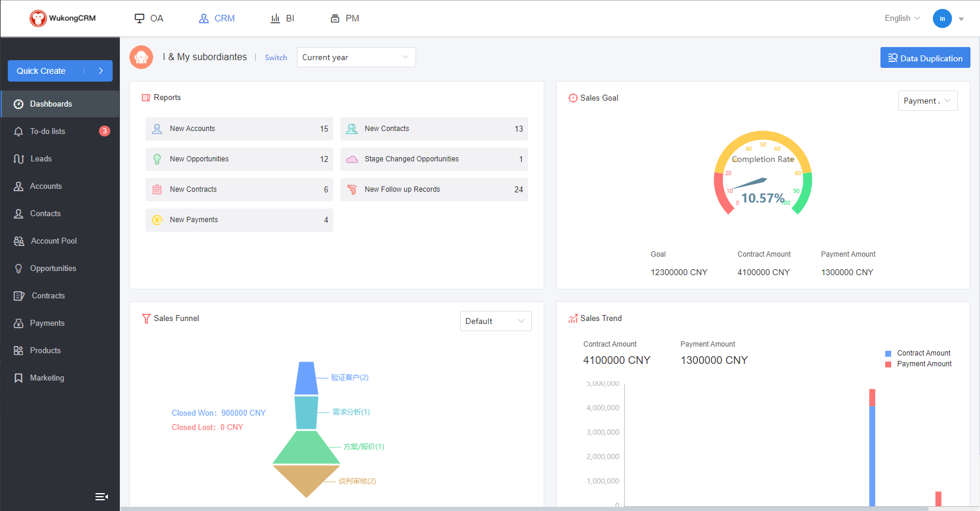Click the Account Pool icon
980x511 pixels.
click(19, 241)
